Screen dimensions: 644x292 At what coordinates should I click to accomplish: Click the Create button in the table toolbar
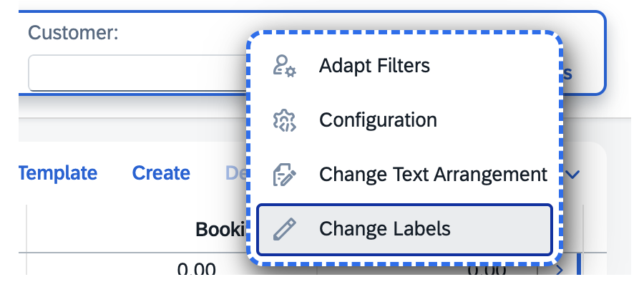(x=161, y=173)
